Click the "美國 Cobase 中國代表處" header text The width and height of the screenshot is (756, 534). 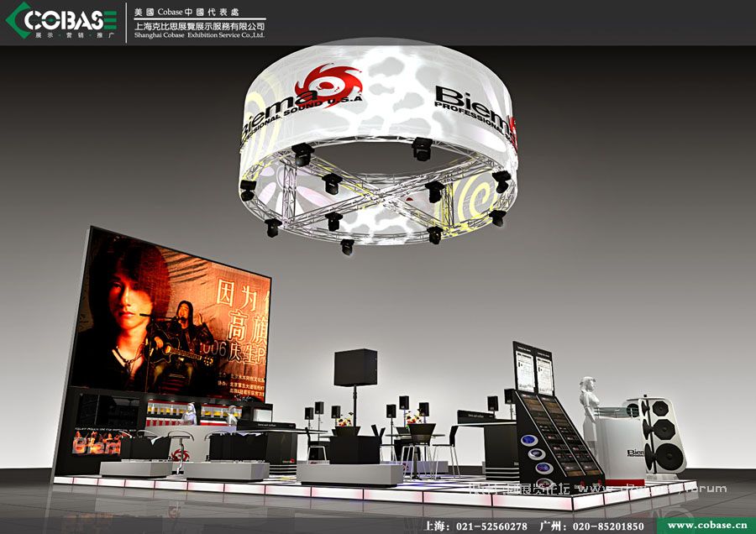[186, 12]
